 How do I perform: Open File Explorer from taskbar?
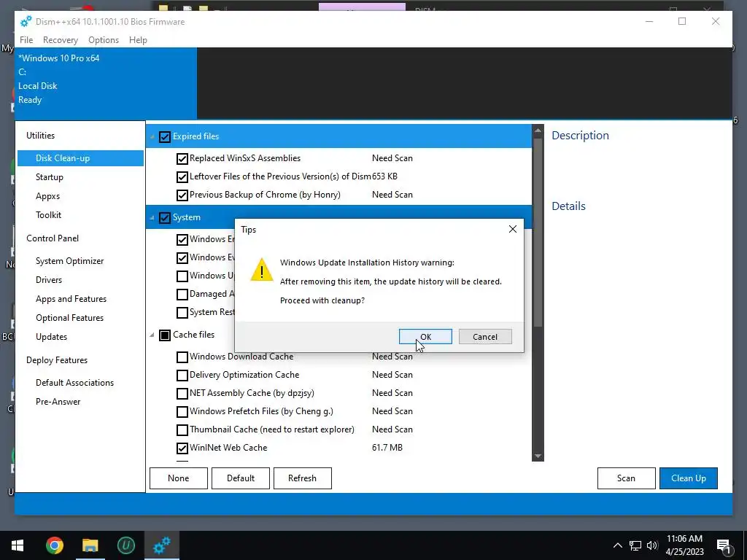point(90,545)
